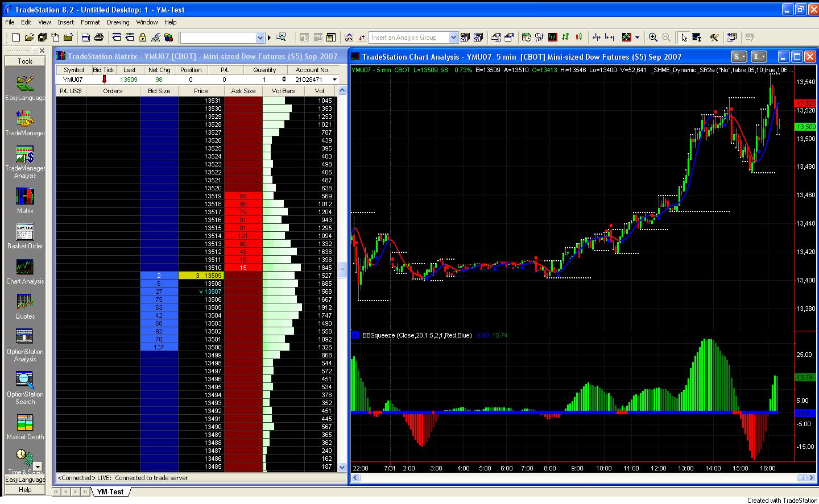
Task: Switch to the YM-Test workspace tab
Action: (110, 492)
